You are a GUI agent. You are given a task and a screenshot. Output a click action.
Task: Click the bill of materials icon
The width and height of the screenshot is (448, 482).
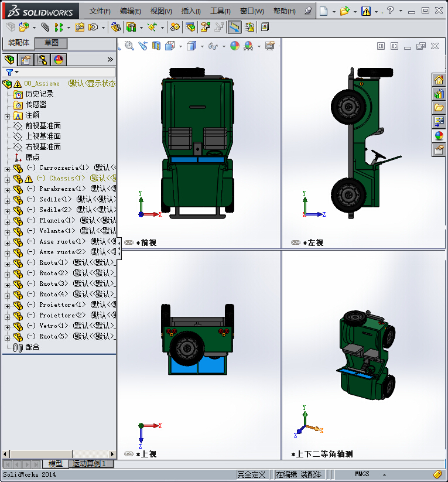(190, 27)
